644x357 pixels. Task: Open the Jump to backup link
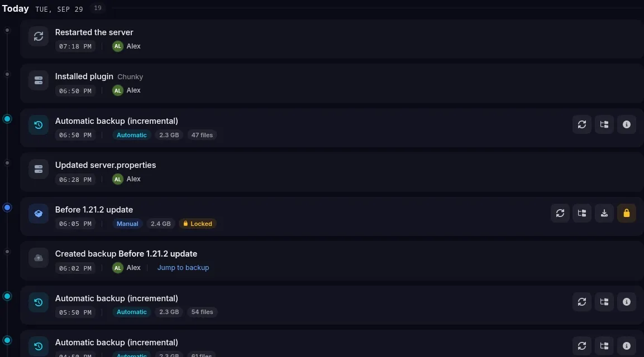183,268
